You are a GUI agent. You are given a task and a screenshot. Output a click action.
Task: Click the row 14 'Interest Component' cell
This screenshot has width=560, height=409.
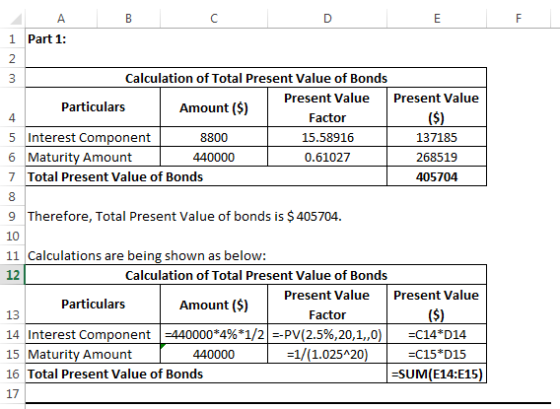pyautogui.click(x=93, y=334)
